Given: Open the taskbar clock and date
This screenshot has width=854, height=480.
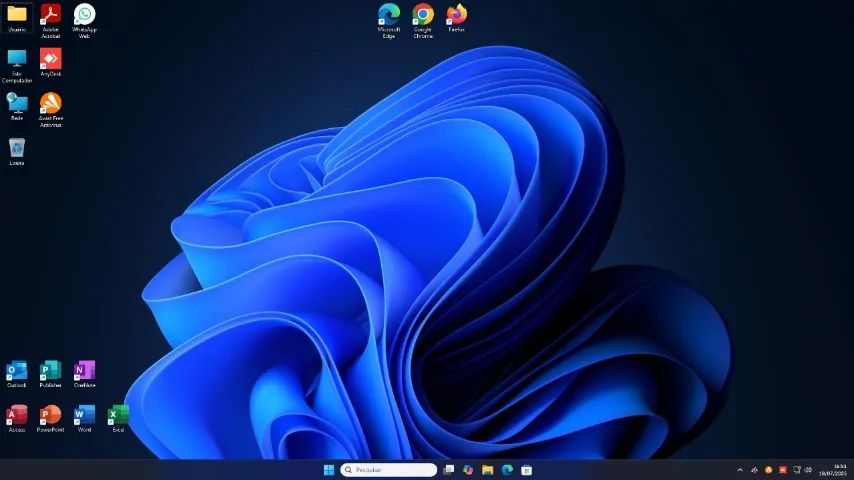Looking at the screenshot, I should pos(833,470).
